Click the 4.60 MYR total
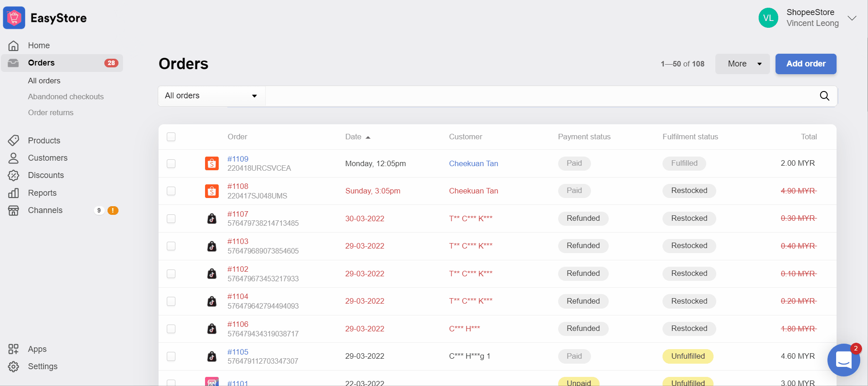The height and width of the screenshot is (386, 868). coord(798,356)
